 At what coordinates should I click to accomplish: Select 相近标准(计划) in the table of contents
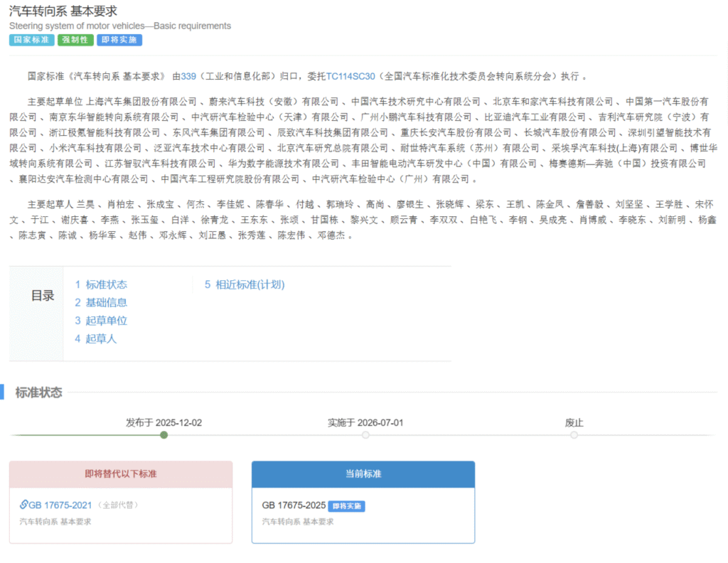244,284
